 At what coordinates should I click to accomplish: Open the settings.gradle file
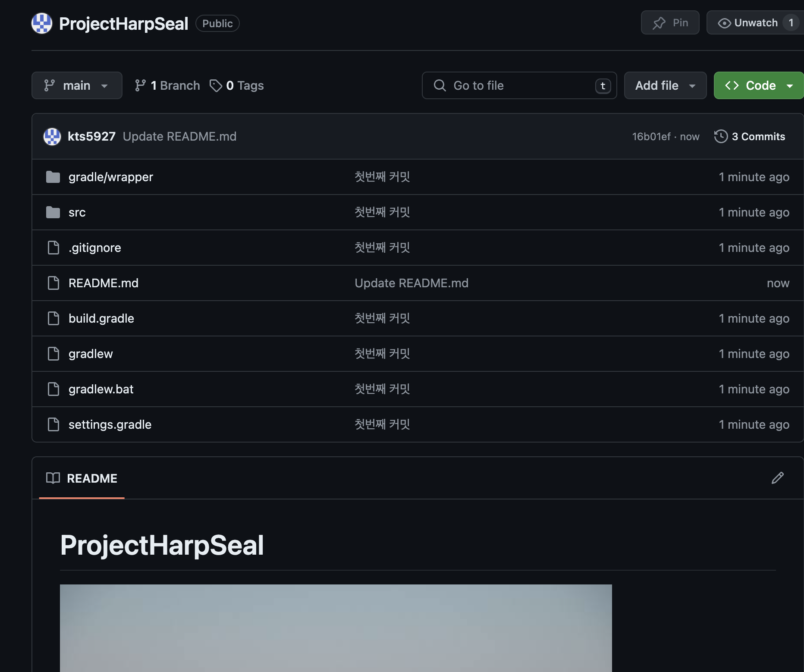click(110, 424)
